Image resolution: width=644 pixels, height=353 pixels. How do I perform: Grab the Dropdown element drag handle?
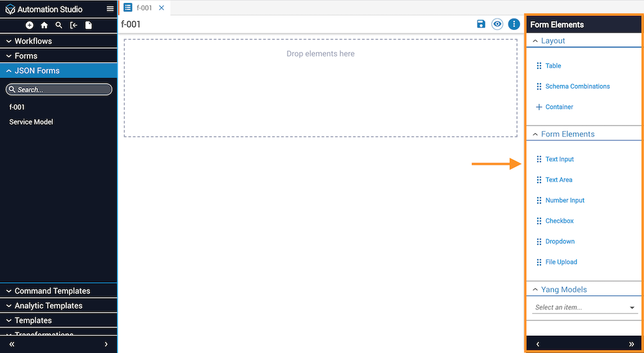[539, 241]
